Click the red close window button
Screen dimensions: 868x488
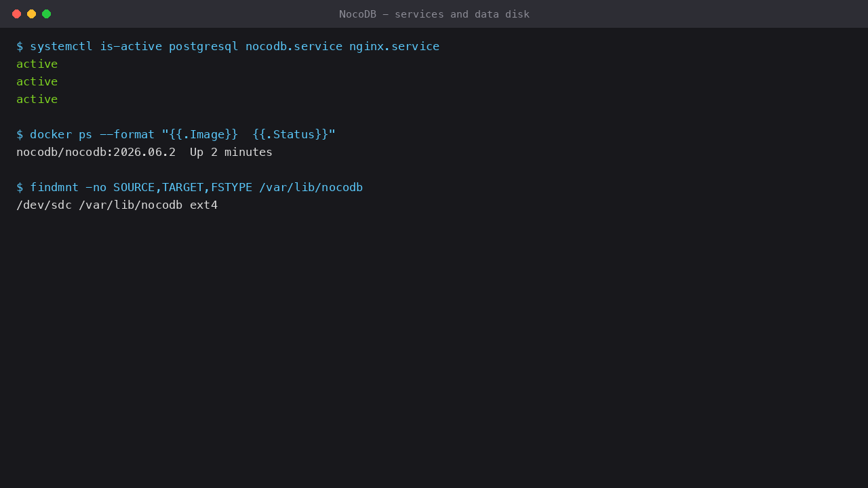point(16,14)
